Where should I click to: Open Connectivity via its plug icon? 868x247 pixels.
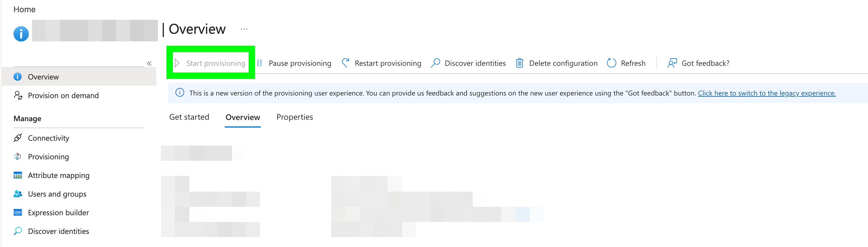(x=18, y=138)
